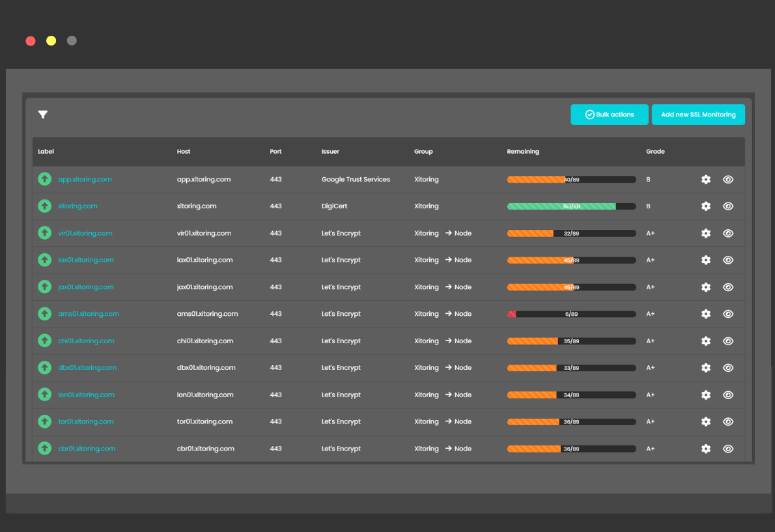Open settings gear for jax01.xitoring.com
The image size is (775, 532).
tap(706, 287)
